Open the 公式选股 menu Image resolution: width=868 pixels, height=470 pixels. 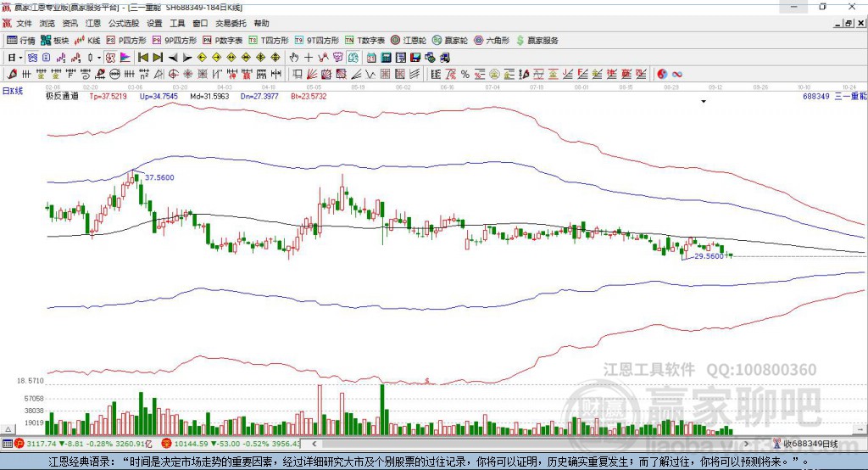(124, 23)
